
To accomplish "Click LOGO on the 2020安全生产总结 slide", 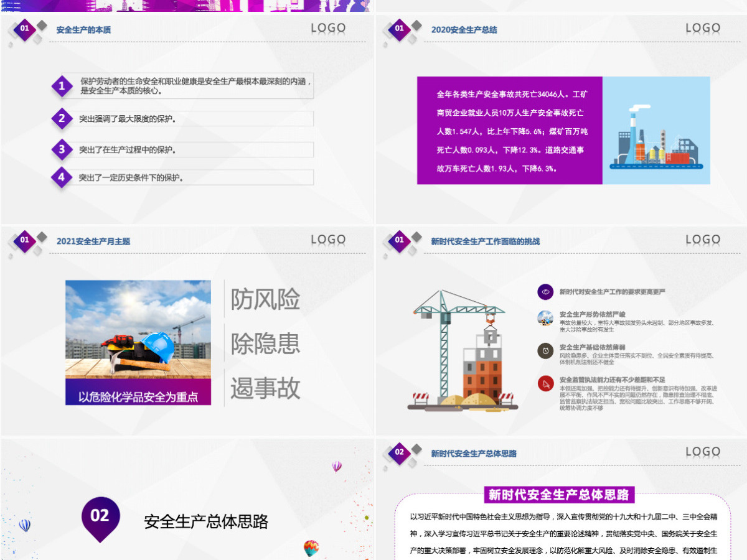I will 703,28.
